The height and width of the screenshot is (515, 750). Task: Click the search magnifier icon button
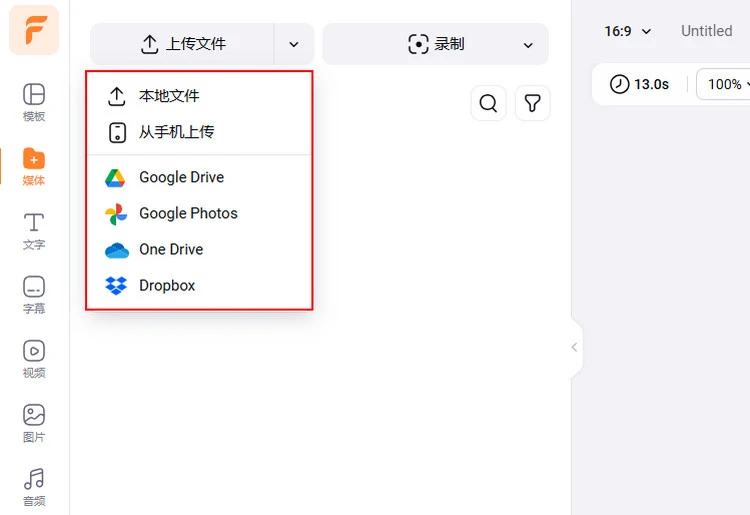[488, 103]
